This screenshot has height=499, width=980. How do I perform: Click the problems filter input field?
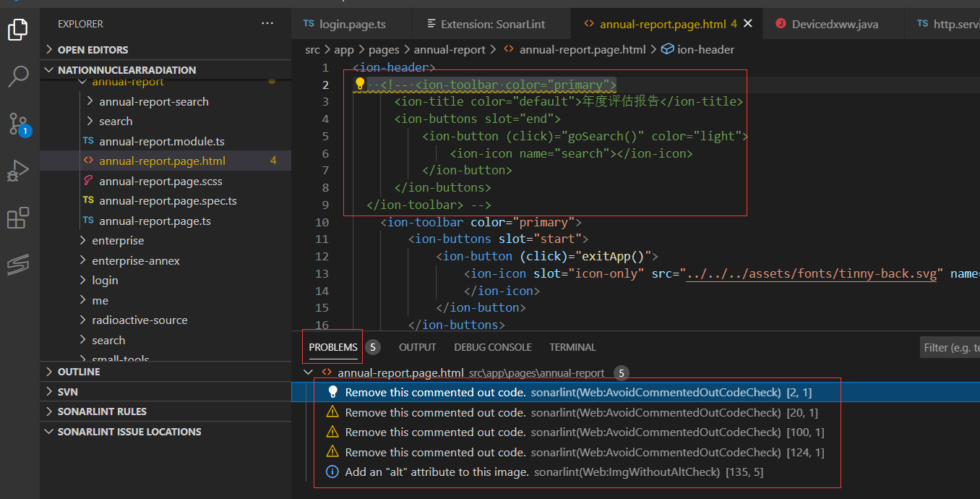pos(950,348)
